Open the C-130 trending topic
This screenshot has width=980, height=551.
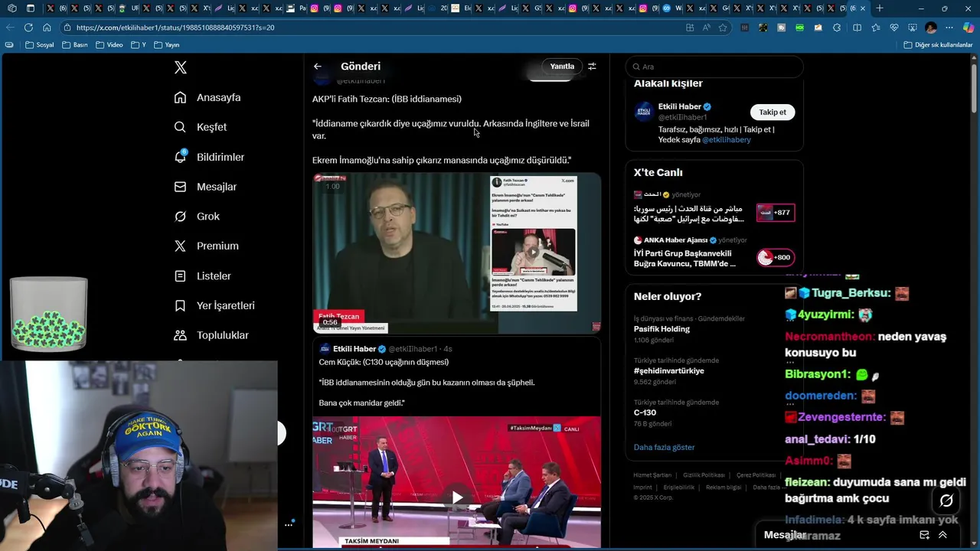[x=645, y=412]
